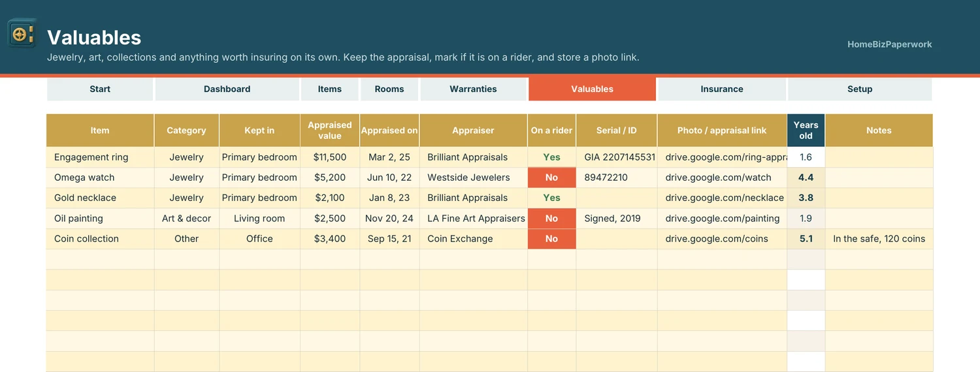
Task: Open the Insurance tab
Action: [722, 89]
